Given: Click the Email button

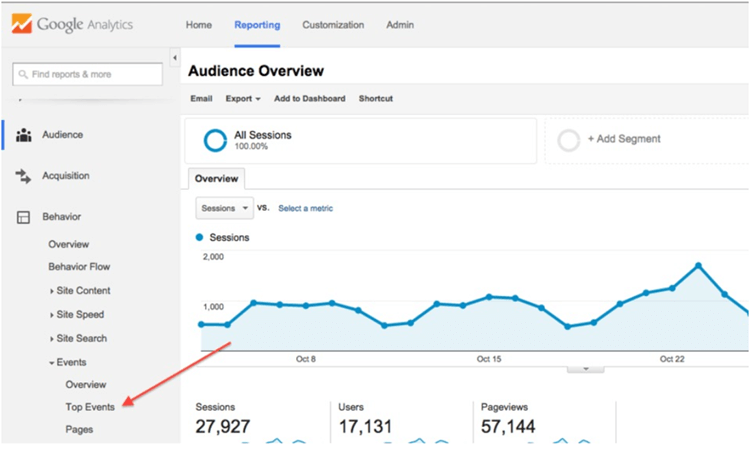Looking at the screenshot, I should click(201, 99).
